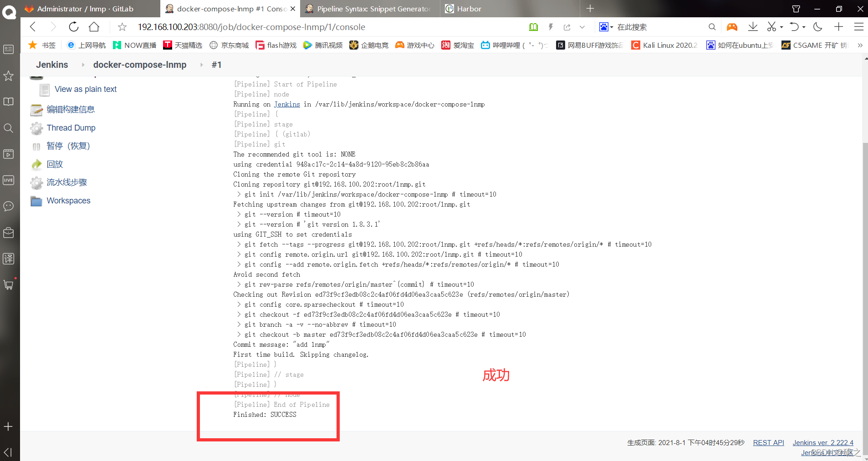This screenshot has height=461, width=868.
Task: Open the Jenkins ver. 2.222.4 link
Action: (x=823, y=442)
